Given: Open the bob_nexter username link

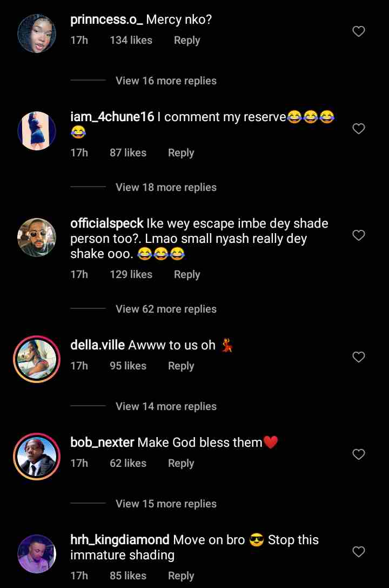Looking at the screenshot, I should [x=102, y=442].
